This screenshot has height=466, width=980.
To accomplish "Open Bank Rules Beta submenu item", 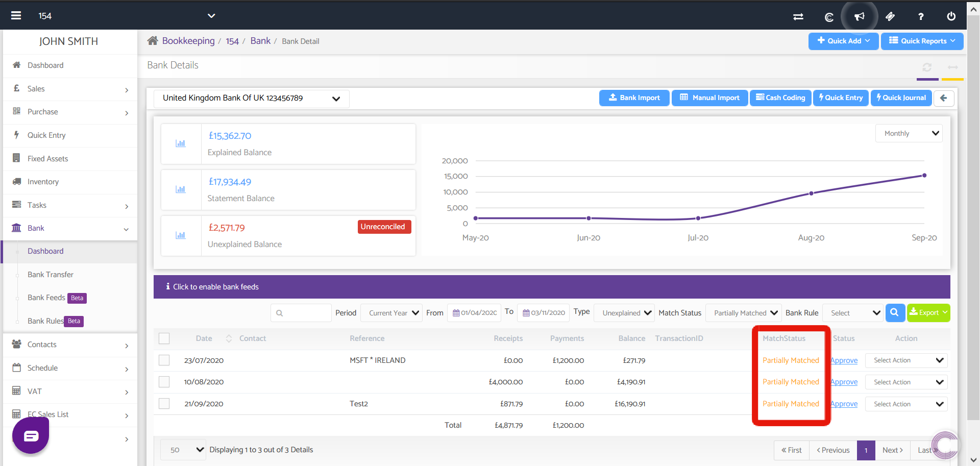I will point(55,321).
